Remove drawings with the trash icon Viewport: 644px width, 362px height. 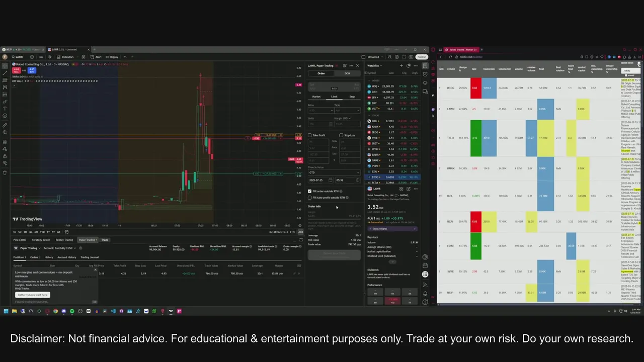5,172
